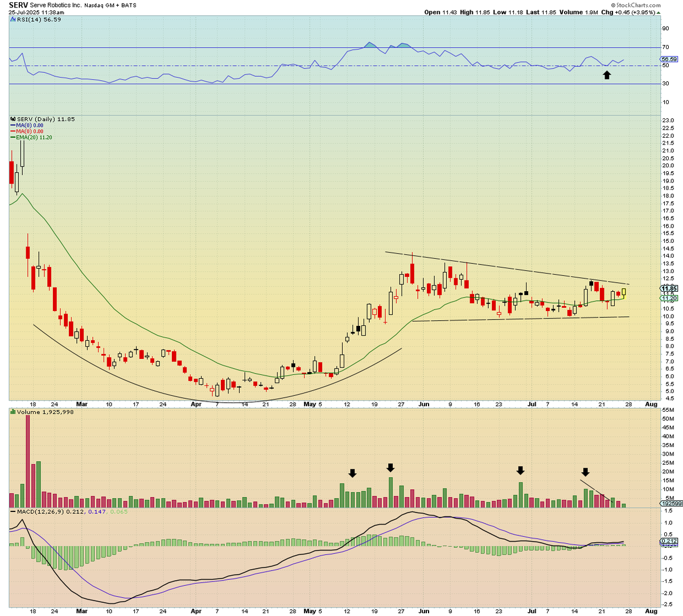This screenshot has height=616, width=683.
Task: Click the SERV (Daily) 11.85 price legend
Action: click(x=46, y=119)
